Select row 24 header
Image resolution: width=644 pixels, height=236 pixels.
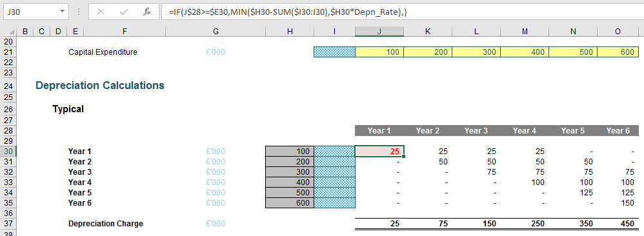(8, 85)
